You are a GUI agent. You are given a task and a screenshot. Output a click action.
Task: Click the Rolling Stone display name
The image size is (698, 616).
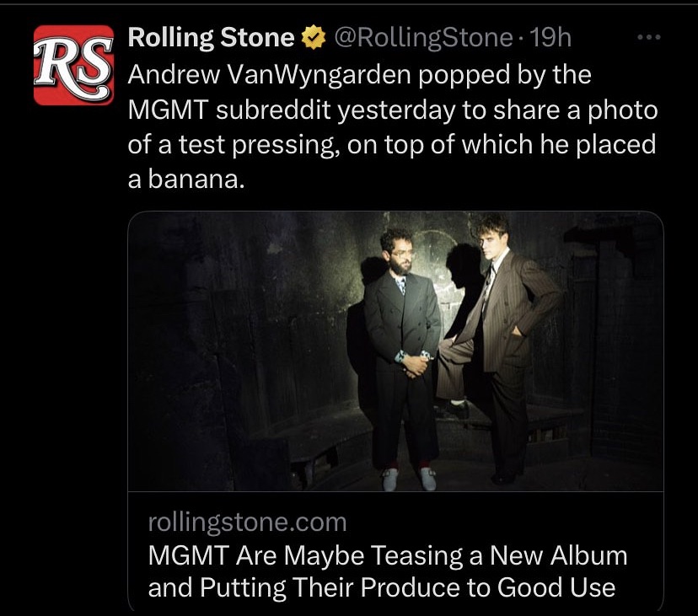pyautogui.click(x=211, y=38)
